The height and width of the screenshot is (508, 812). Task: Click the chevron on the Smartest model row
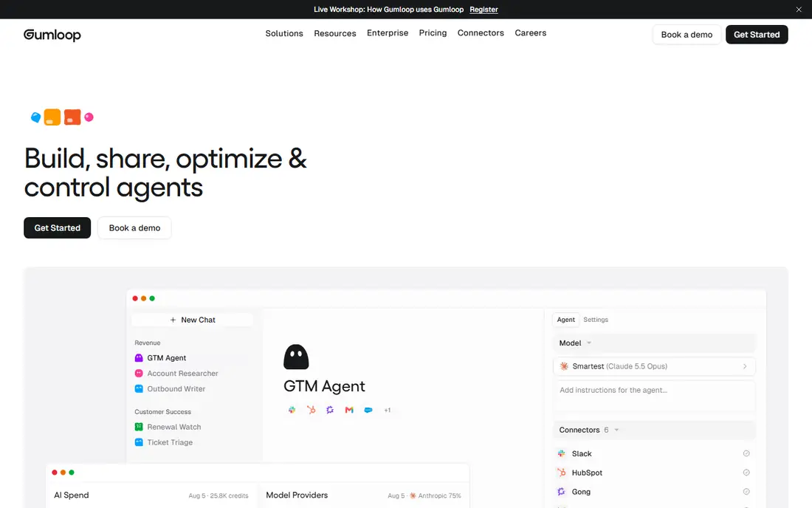pos(745,366)
